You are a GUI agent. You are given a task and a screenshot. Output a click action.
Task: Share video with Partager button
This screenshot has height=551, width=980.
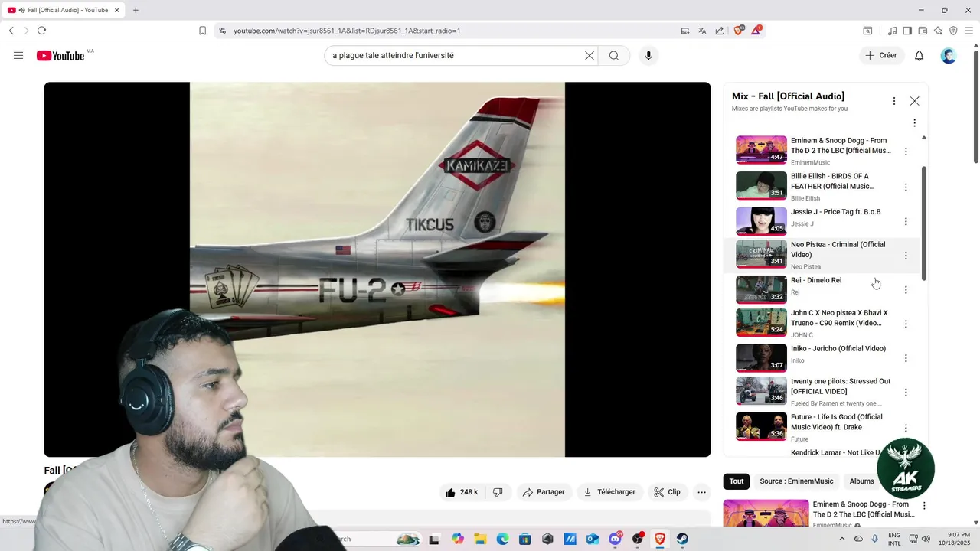(x=544, y=492)
